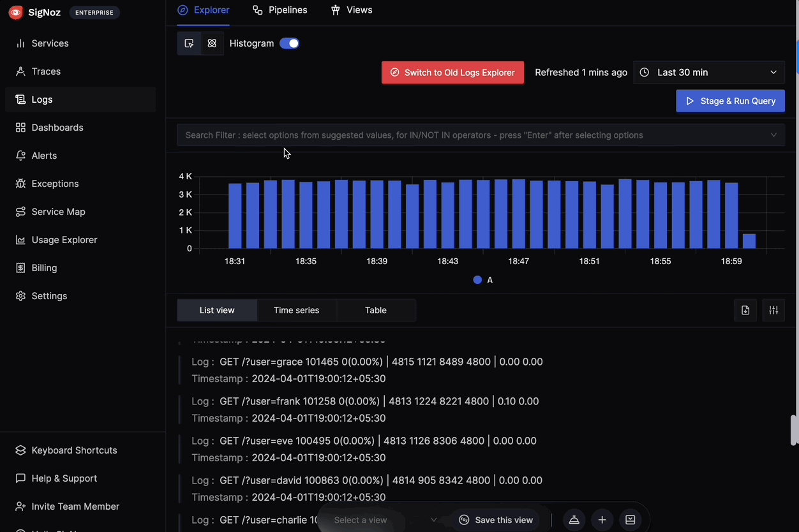
Task: Click the ENTERPRISE badge
Action: [94, 12]
